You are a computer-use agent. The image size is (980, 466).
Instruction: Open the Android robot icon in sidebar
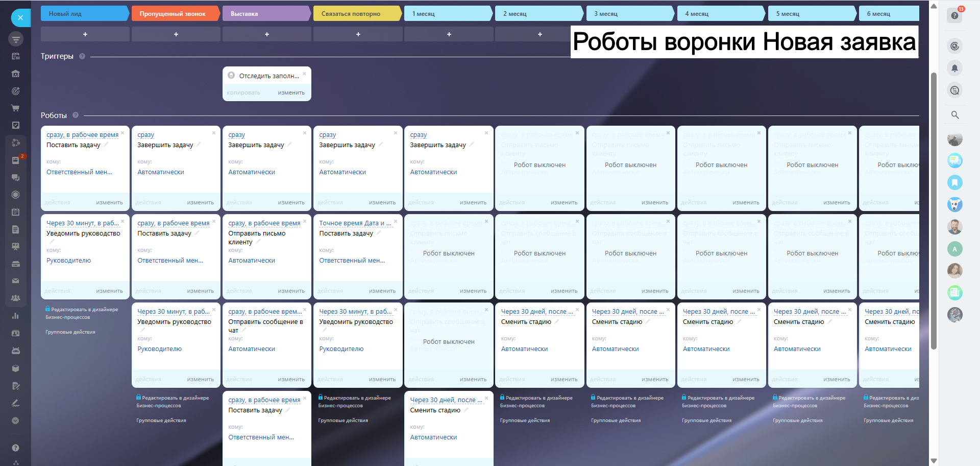pos(15,351)
